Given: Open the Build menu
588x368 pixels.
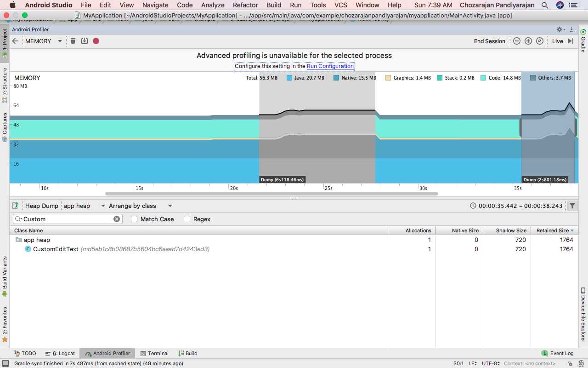Looking at the screenshot, I should [x=274, y=5].
